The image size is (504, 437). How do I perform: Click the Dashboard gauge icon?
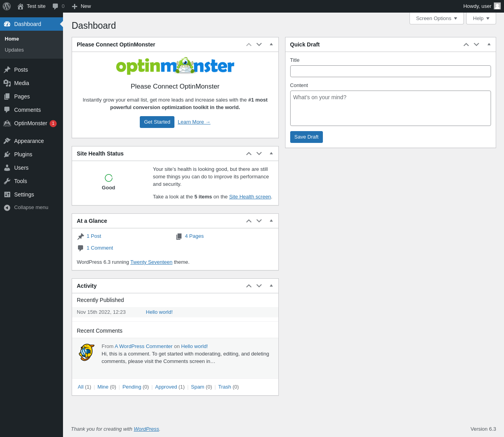point(7,24)
